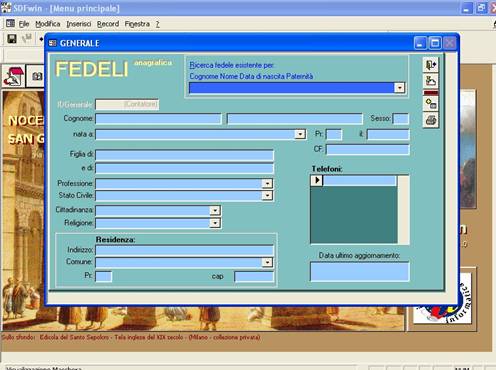Click the printer icon in form sidebar
Image resolution: width=496 pixels, height=370 pixels.
click(431, 120)
